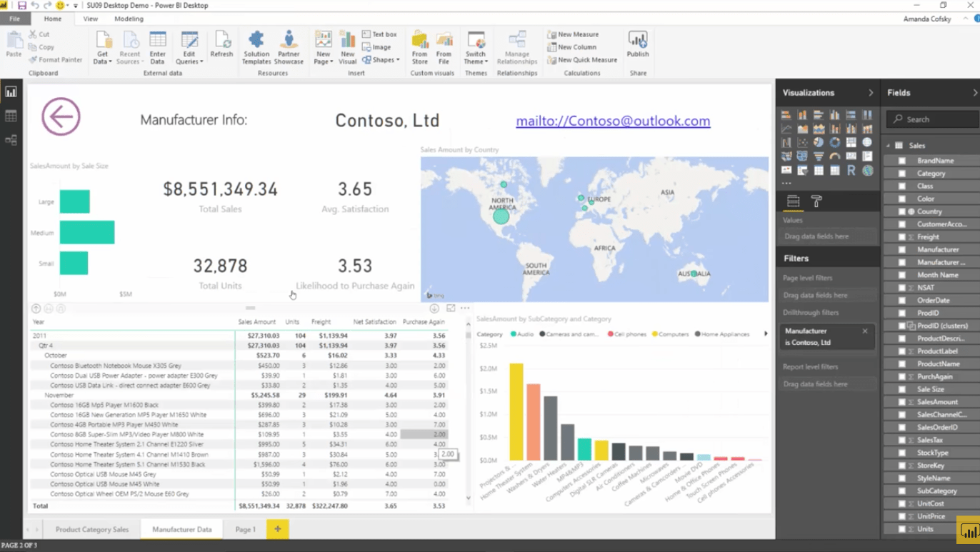Screen dimensions: 980x552
Task: Click New Column
Action: (x=571, y=47)
